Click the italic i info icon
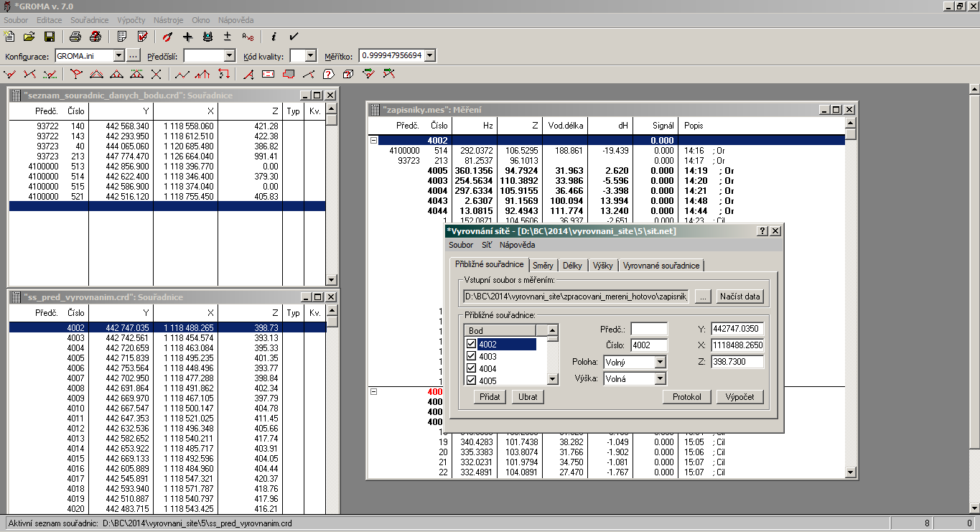Image resolution: width=980 pixels, height=532 pixels. pyautogui.click(x=274, y=37)
